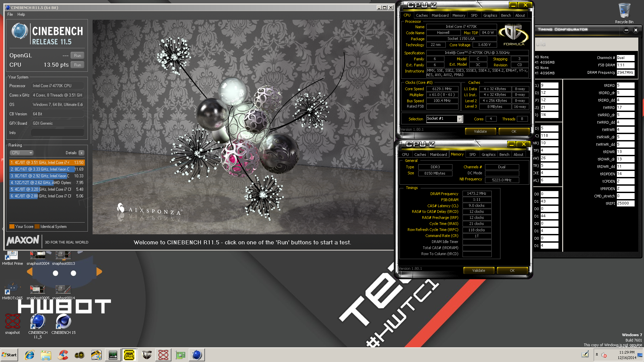Viewport: 644px width, 362px height.
Task: Open the Help menu in CINEBENCH
Action: [21, 14]
